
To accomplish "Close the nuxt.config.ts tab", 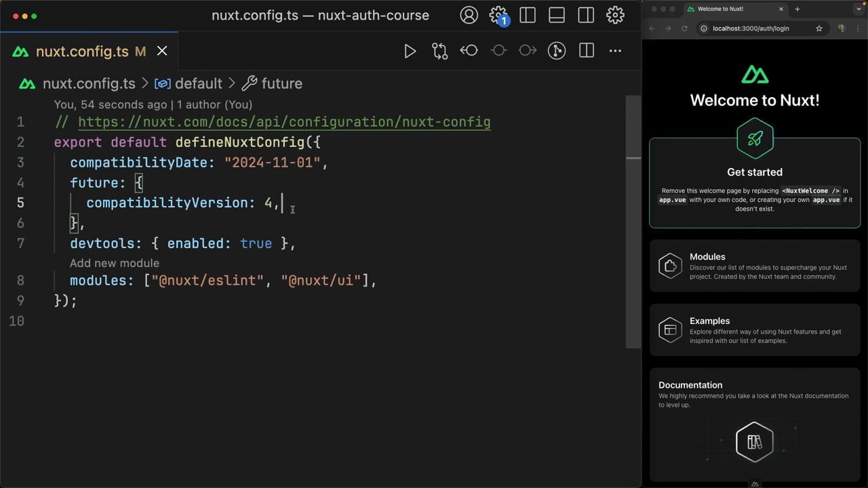I will pos(162,52).
